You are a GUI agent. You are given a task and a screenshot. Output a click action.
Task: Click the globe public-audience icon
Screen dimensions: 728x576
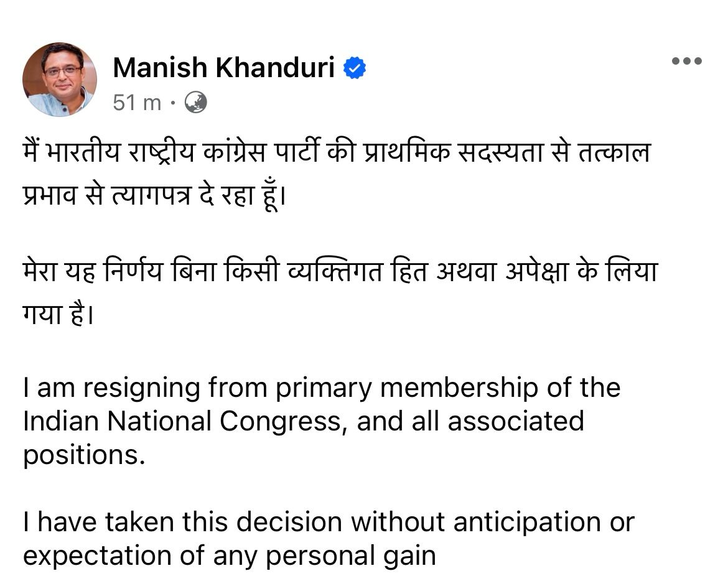(196, 102)
